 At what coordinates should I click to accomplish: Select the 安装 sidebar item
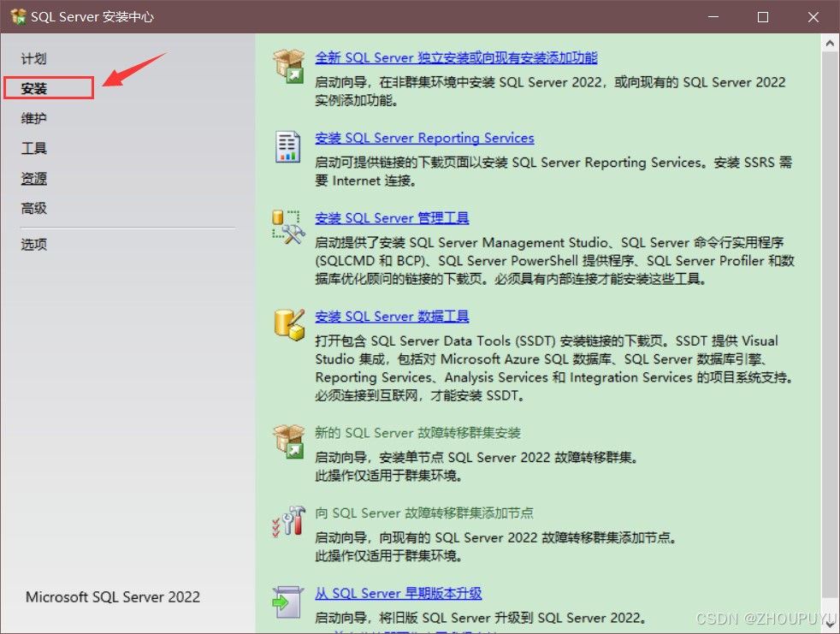coord(34,88)
